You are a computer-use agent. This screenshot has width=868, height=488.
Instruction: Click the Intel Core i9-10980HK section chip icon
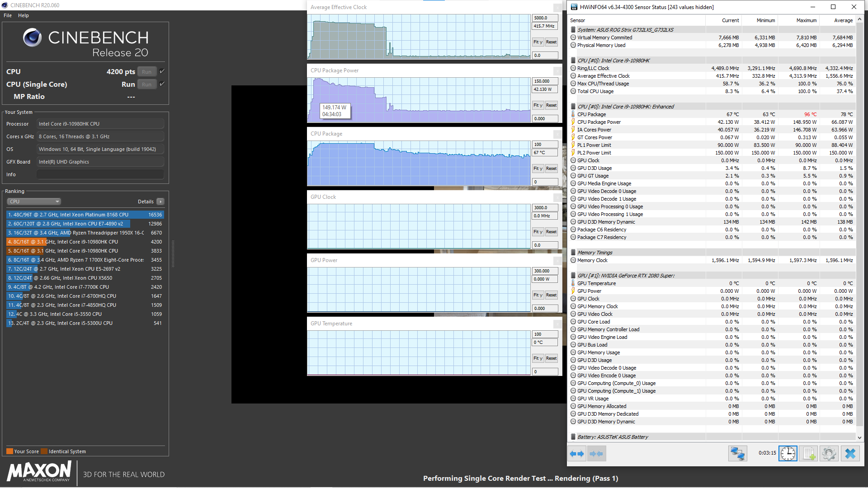[573, 61]
